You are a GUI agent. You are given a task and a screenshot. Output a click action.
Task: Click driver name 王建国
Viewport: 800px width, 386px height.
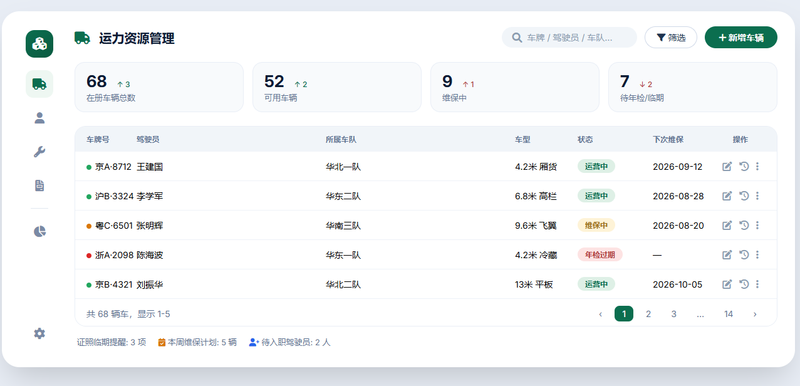(149, 167)
